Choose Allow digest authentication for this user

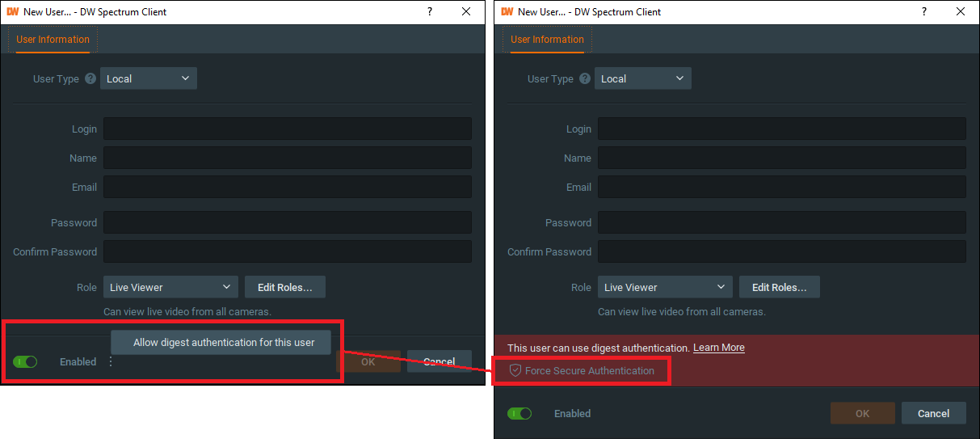pyautogui.click(x=224, y=342)
